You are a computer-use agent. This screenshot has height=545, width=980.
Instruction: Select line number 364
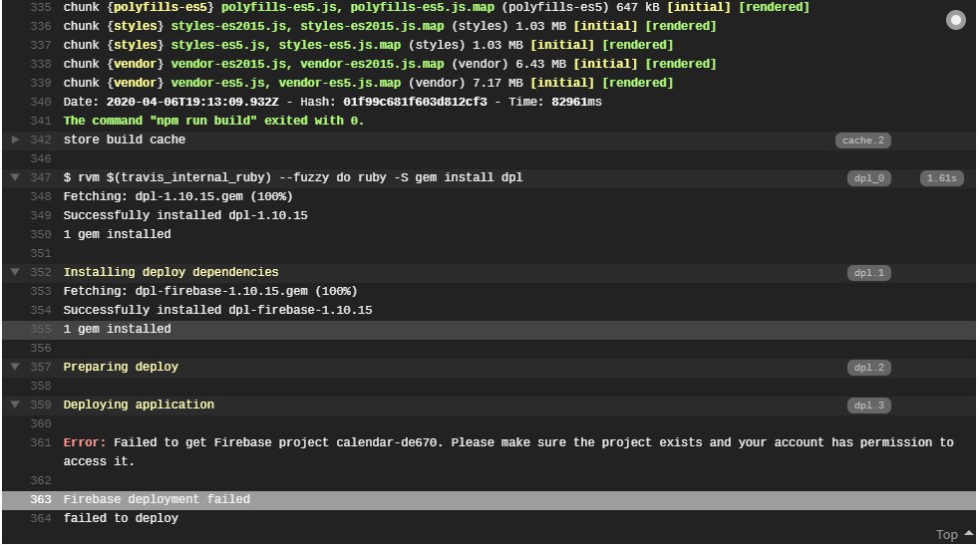coord(41,518)
